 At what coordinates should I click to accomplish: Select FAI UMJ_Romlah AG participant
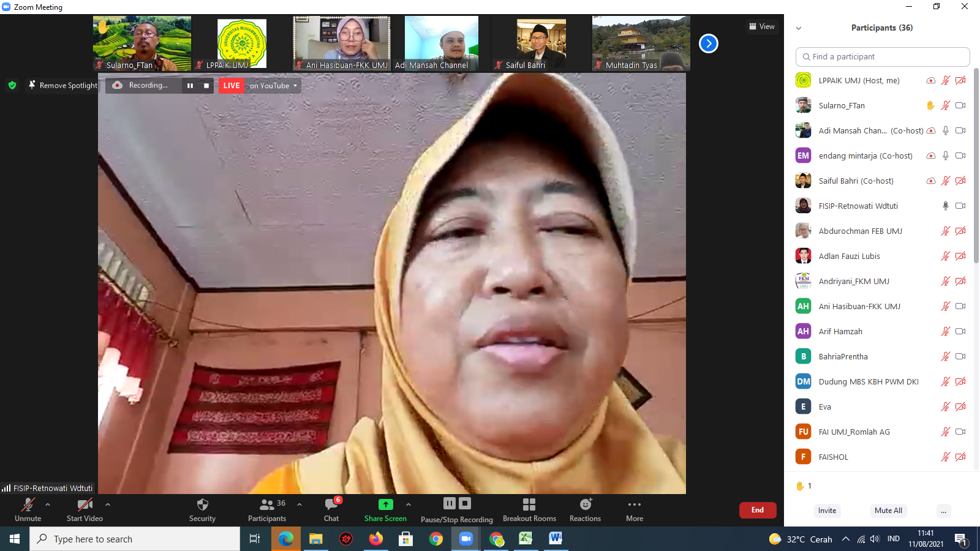click(880, 432)
